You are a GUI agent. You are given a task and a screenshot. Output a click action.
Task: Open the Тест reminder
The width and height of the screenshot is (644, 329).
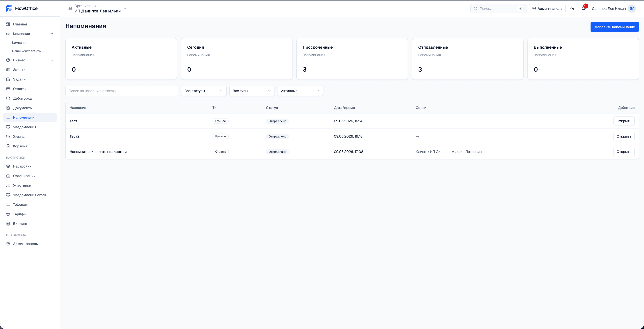tap(624, 121)
